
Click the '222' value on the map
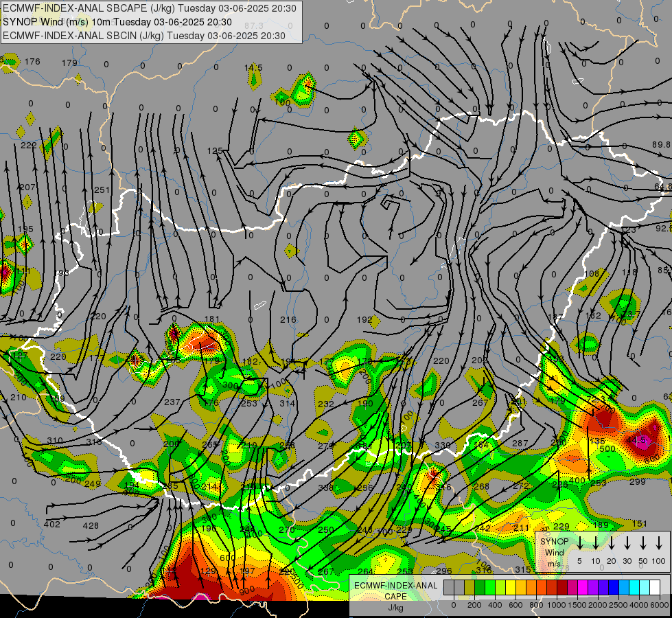[x=29, y=145]
